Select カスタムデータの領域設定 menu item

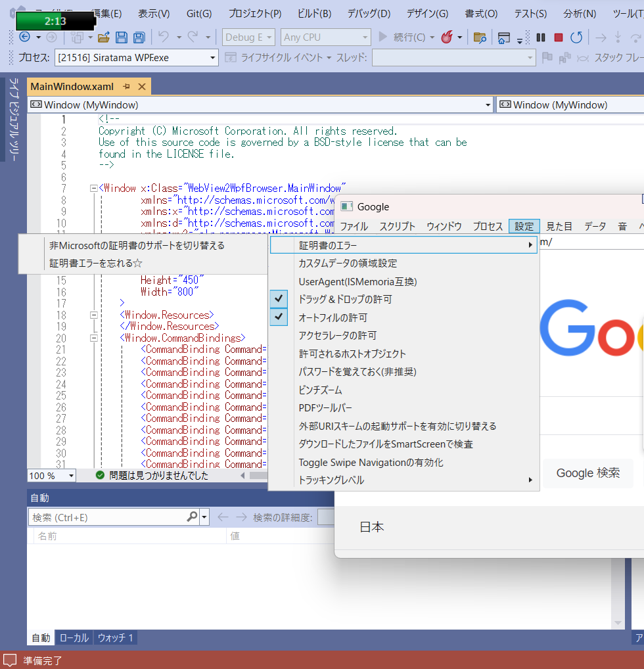(403, 264)
